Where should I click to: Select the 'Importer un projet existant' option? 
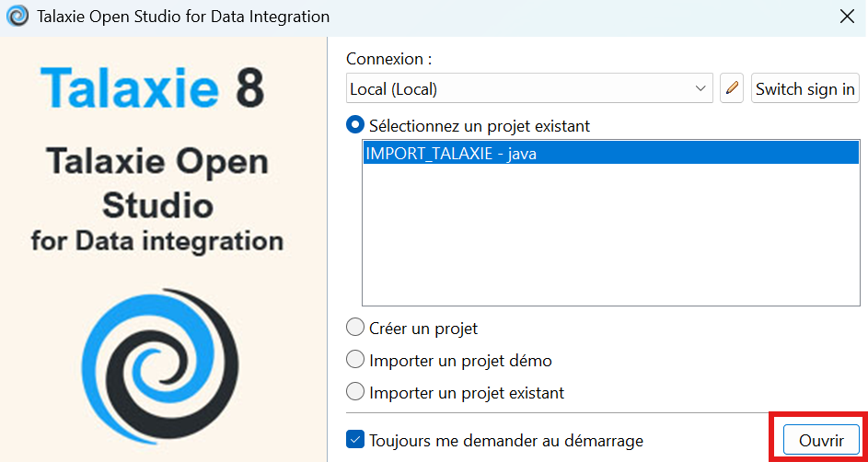(355, 392)
